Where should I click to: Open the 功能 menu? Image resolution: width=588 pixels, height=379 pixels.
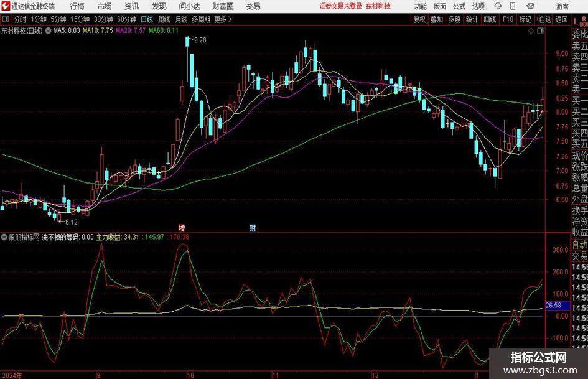point(421,6)
